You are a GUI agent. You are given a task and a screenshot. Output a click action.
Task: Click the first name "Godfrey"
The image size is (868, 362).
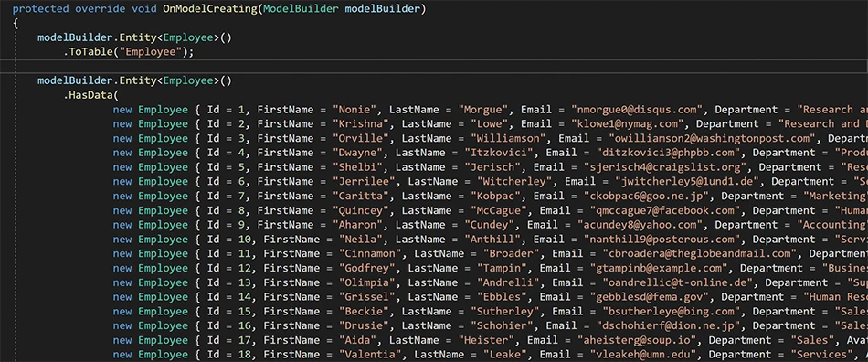367,268
